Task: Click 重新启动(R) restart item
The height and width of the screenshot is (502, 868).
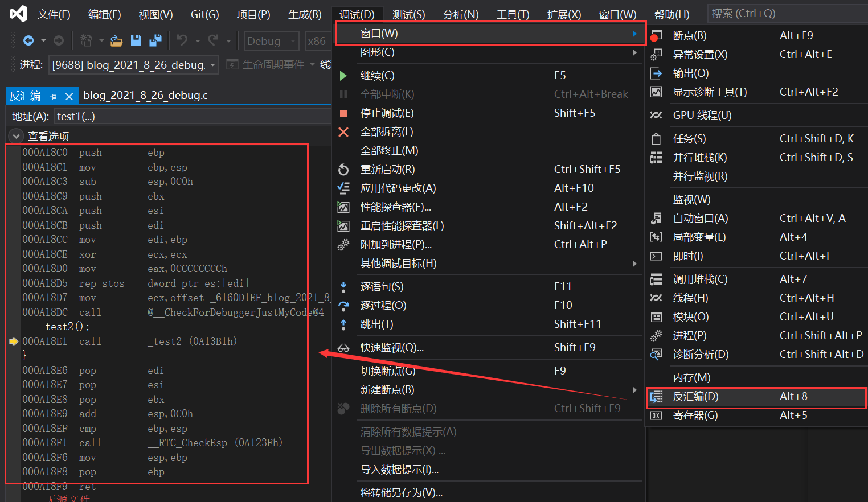Action: (x=487, y=169)
